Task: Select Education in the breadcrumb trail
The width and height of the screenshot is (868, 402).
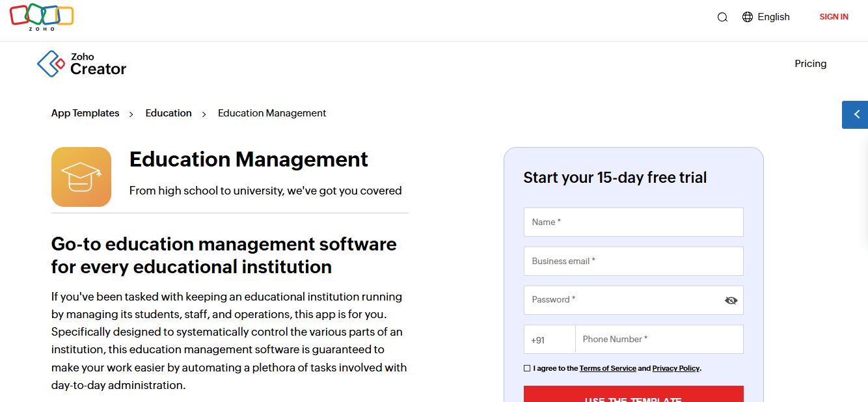Action: [168, 113]
